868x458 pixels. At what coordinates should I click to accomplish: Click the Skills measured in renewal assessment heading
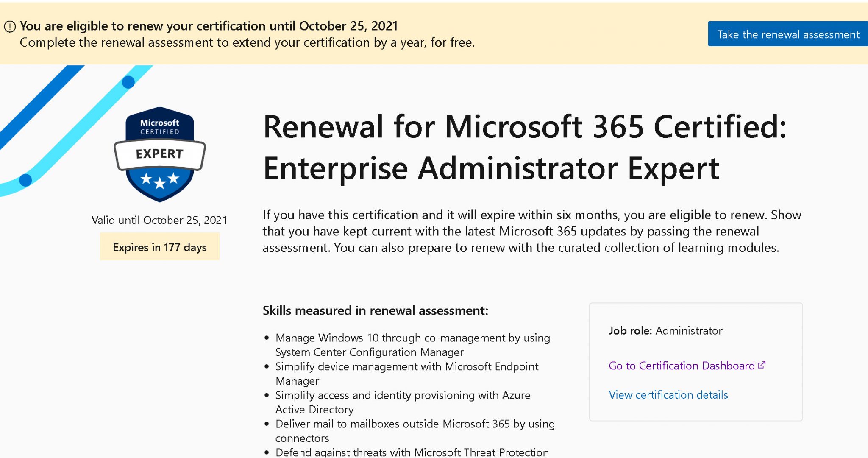coord(376,310)
